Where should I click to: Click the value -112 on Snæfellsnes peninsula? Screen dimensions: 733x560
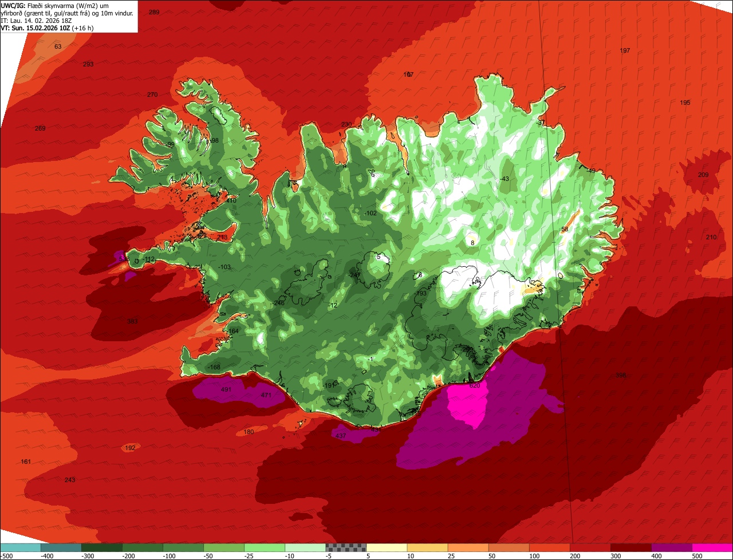click(x=149, y=259)
